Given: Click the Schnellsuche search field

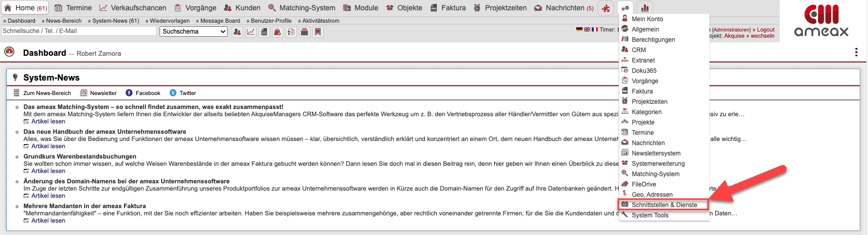Looking at the screenshot, I should pyautogui.click(x=78, y=31).
